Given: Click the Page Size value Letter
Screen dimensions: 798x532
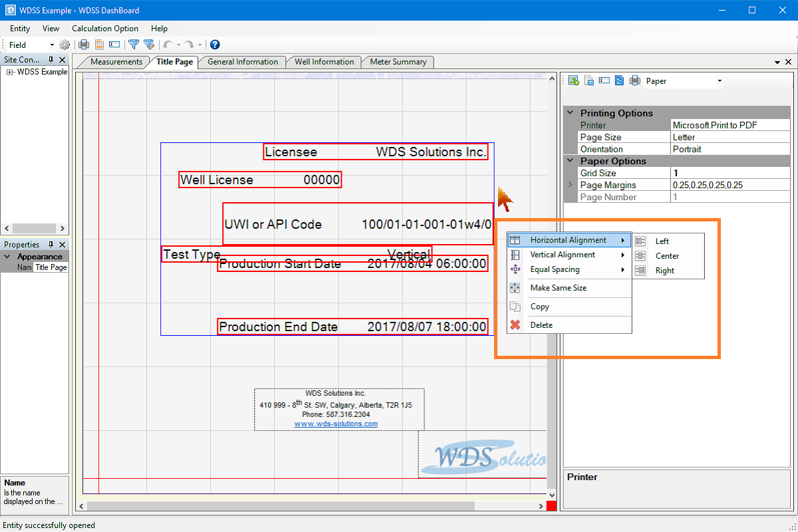Looking at the screenshot, I should 731,137.
